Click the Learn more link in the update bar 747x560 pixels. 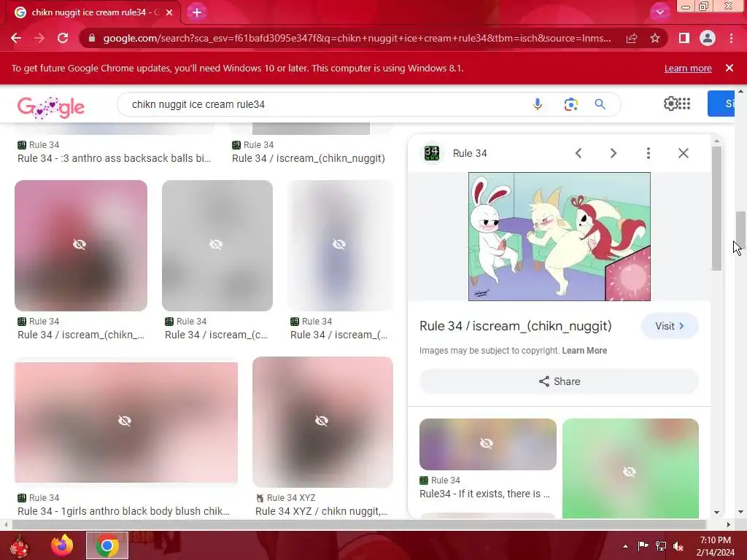[x=688, y=68]
